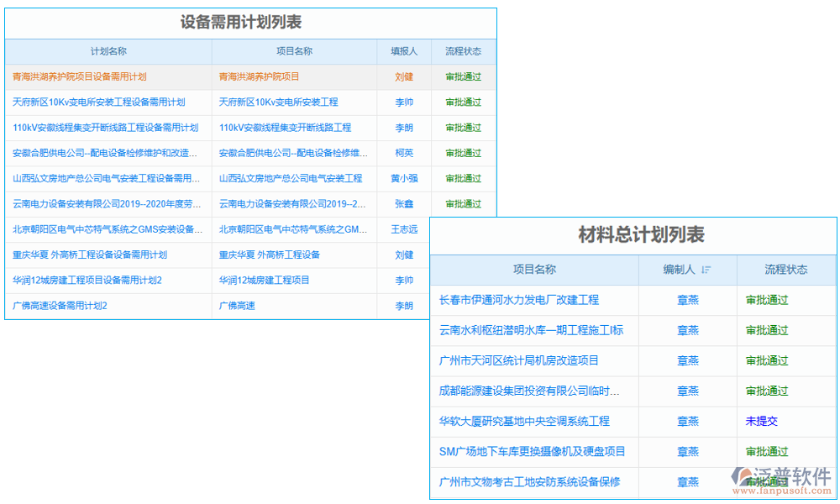View 审批通过 status of first equipment plan
Viewport: 840px width, 504px height.
(463, 76)
